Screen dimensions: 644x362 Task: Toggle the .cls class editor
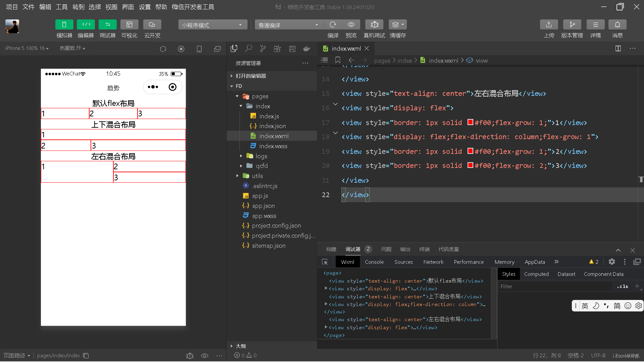622,287
